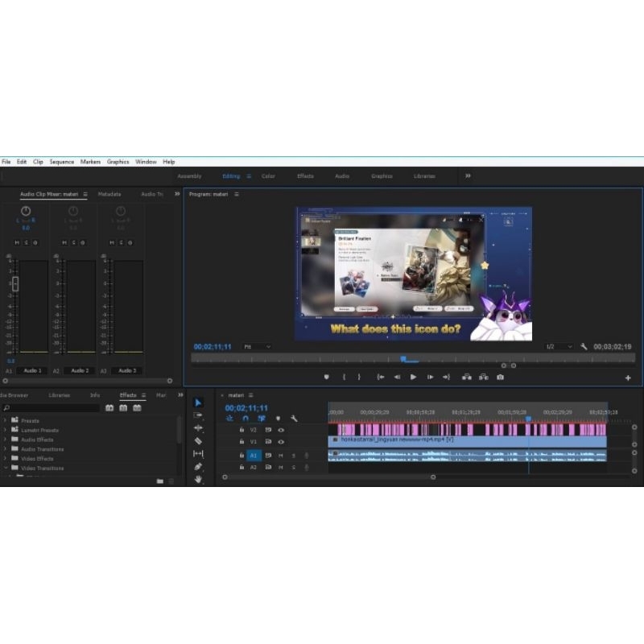Hide track V2 output eye

tap(281, 430)
